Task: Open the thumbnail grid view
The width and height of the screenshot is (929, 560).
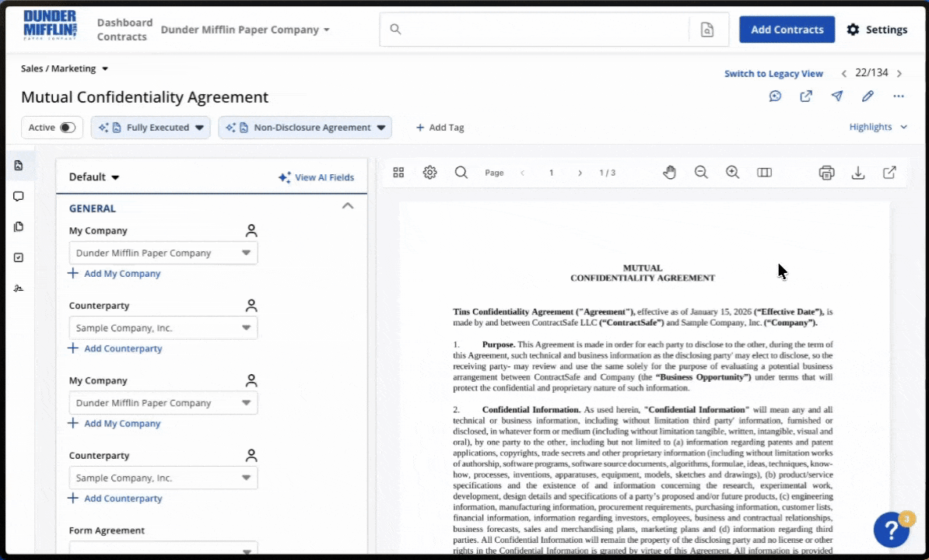Action: [x=398, y=173]
